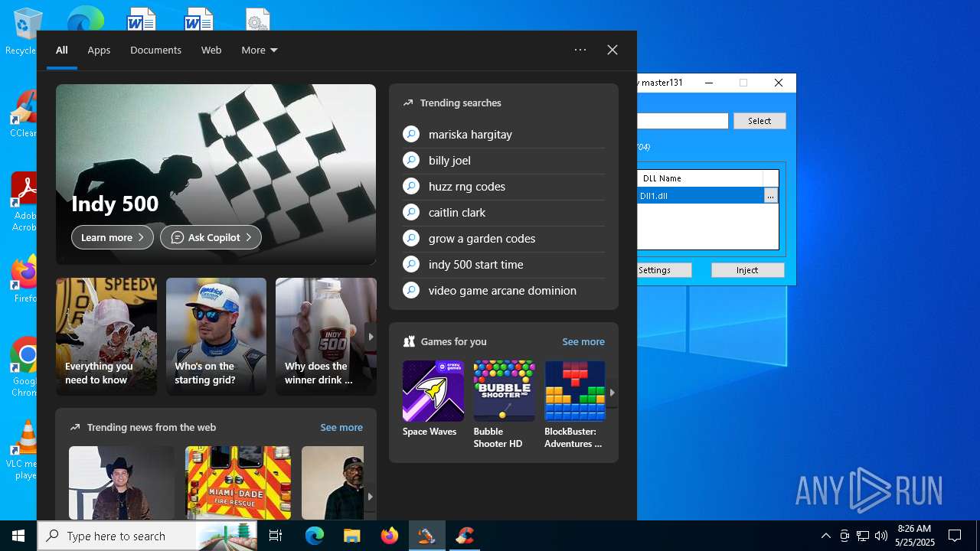Select the Google Chrome desktop shortcut

(24, 367)
